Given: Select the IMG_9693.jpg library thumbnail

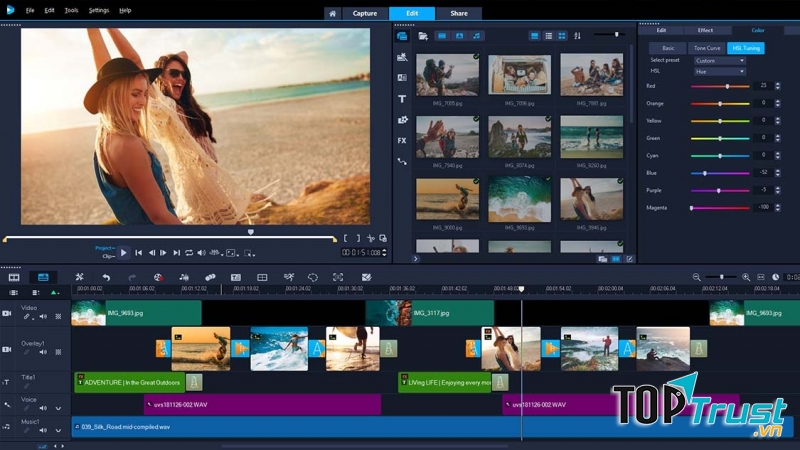Looking at the screenshot, I should pyautogui.click(x=519, y=199).
